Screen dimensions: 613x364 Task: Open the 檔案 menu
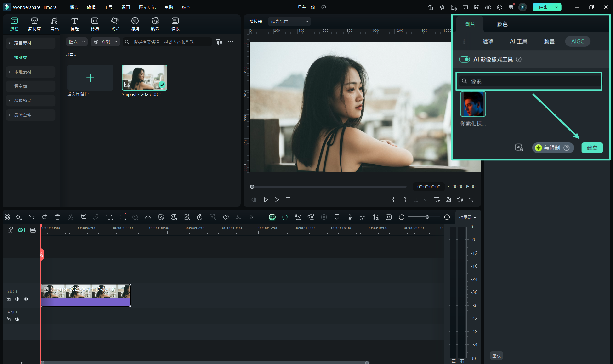[x=74, y=7]
